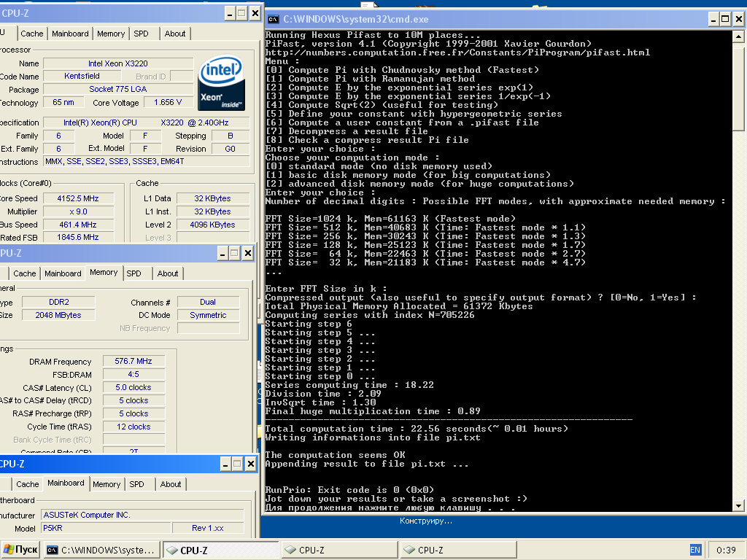Close the middle CPU-Z window

[248, 253]
